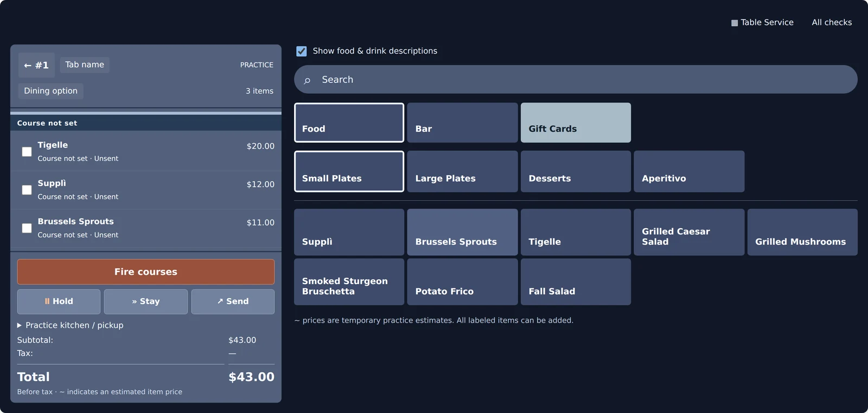868x413 pixels.
Task: Click the Fire courses button
Action: click(146, 272)
